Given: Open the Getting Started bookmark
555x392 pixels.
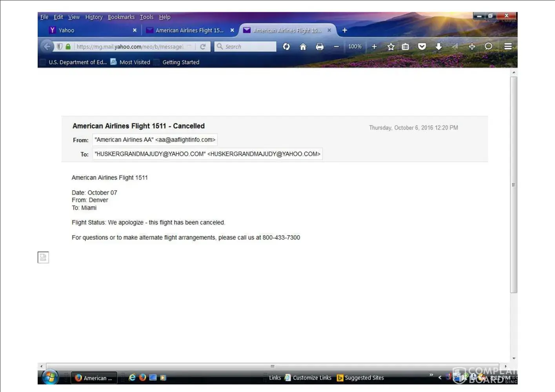Looking at the screenshot, I should point(177,62).
